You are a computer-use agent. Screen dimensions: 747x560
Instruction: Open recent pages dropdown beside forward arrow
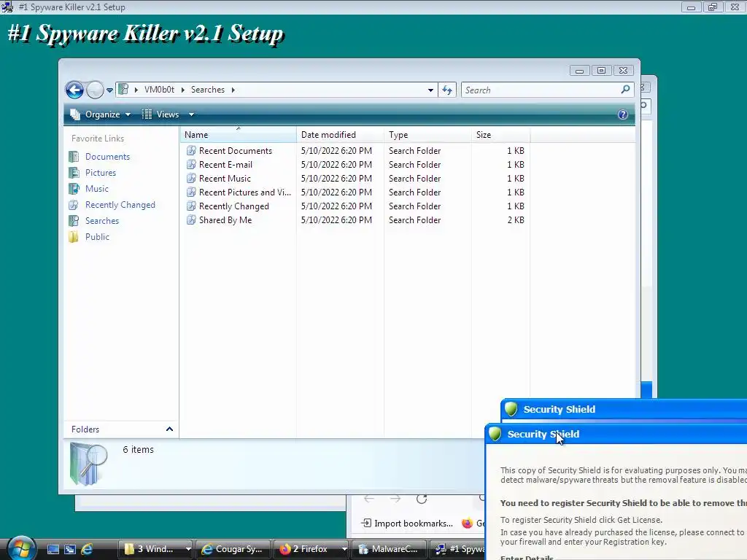(x=109, y=90)
